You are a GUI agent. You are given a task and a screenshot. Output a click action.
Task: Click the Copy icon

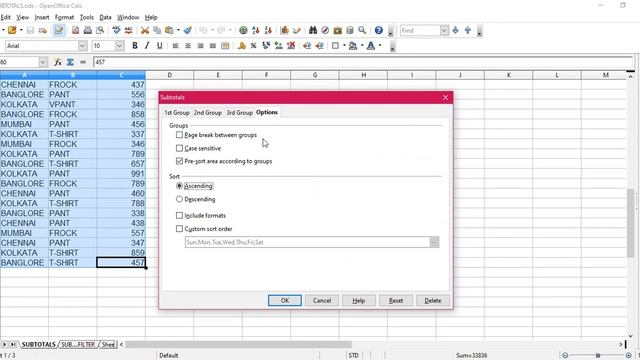[x=157, y=30]
